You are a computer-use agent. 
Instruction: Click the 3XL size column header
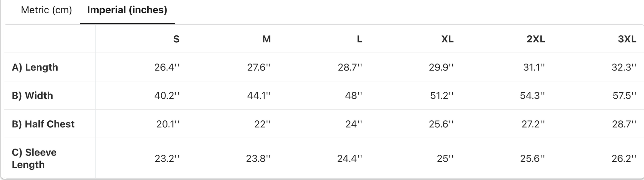[627, 39]
